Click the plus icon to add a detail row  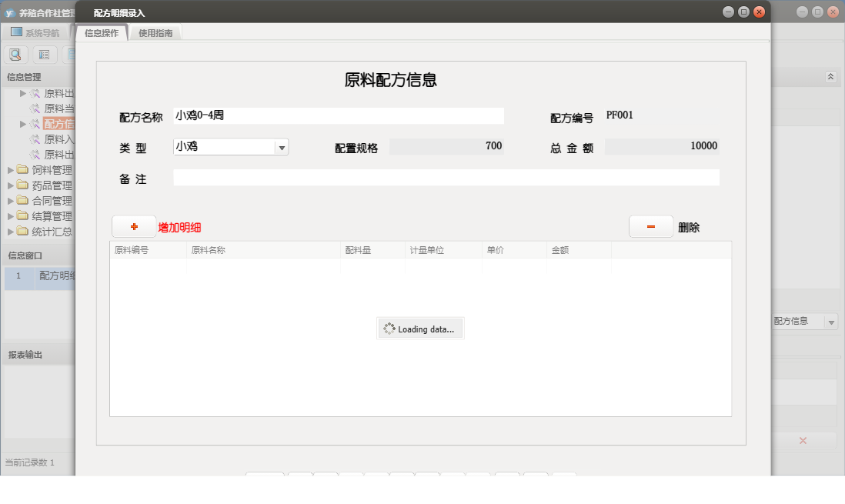tap(132, 226)
